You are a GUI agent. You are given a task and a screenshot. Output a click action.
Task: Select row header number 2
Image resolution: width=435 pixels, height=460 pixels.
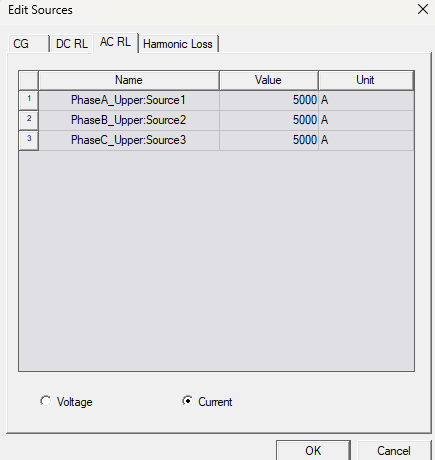[29, 120]
